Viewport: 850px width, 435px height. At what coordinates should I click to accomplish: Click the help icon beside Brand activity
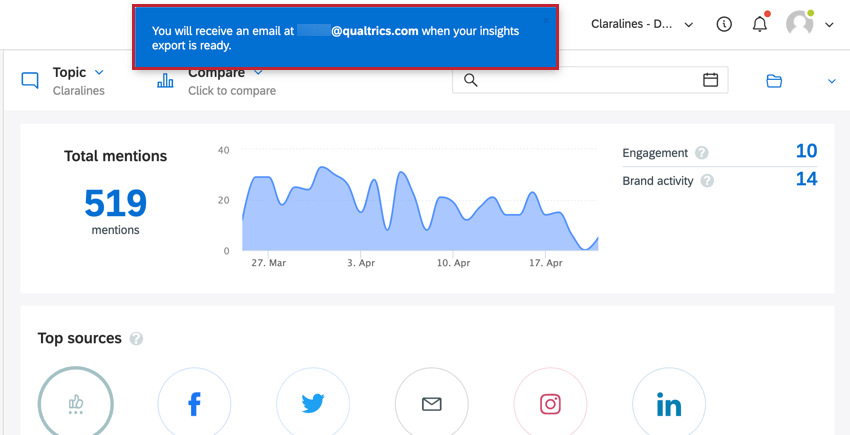pyautogui.click(x=707, y=181)
